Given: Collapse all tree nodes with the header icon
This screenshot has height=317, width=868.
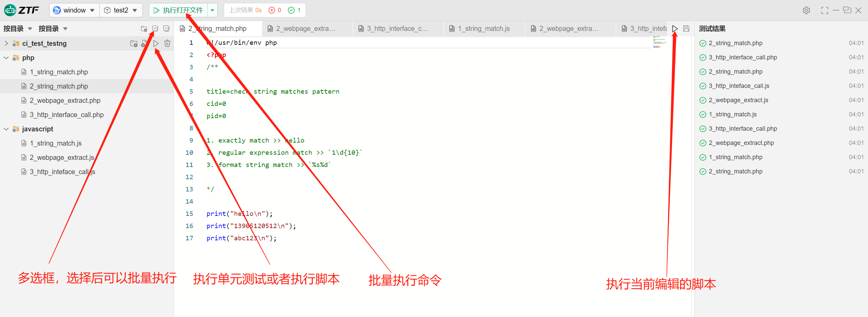Looking at the screenshot, I should click(x=166, y=29).
